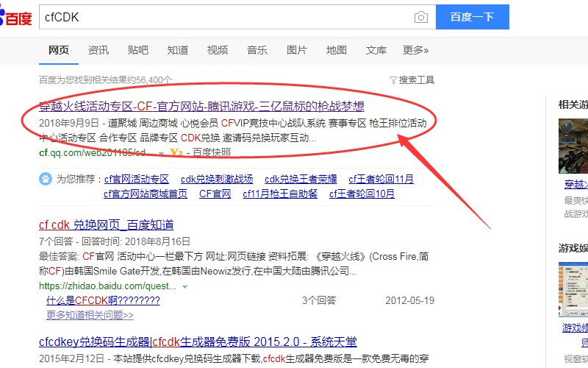This screenshot has width=588, height=368.
Task: Open cfcdkey兑换码生成器 系统天堂 result
Action: pos(198,342)
